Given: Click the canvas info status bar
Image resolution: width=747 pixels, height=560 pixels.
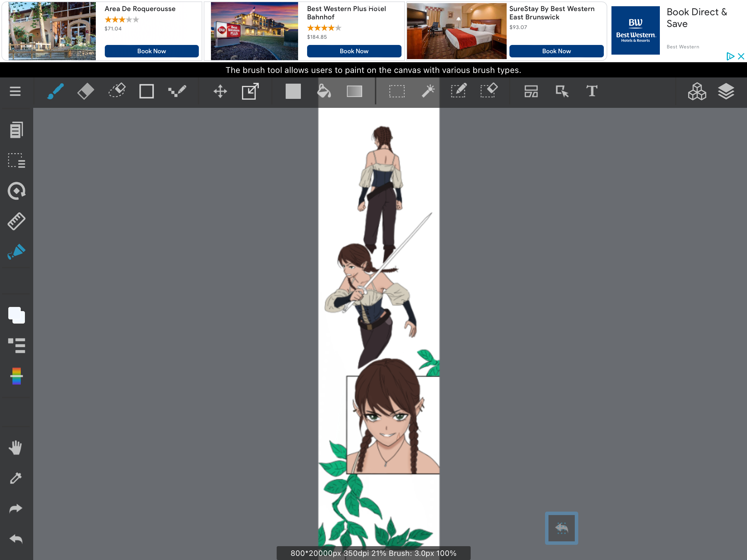Looking at the screenshot, I should click(373, 553).
